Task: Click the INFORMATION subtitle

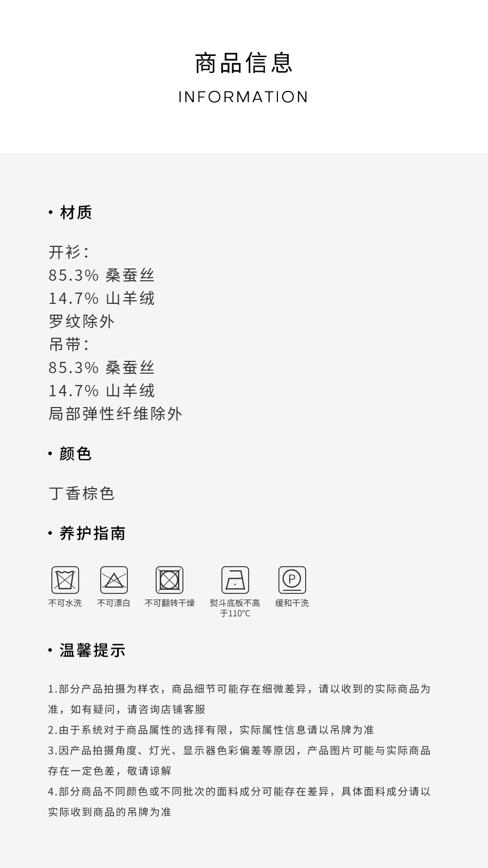Action: tap(243, 97)
